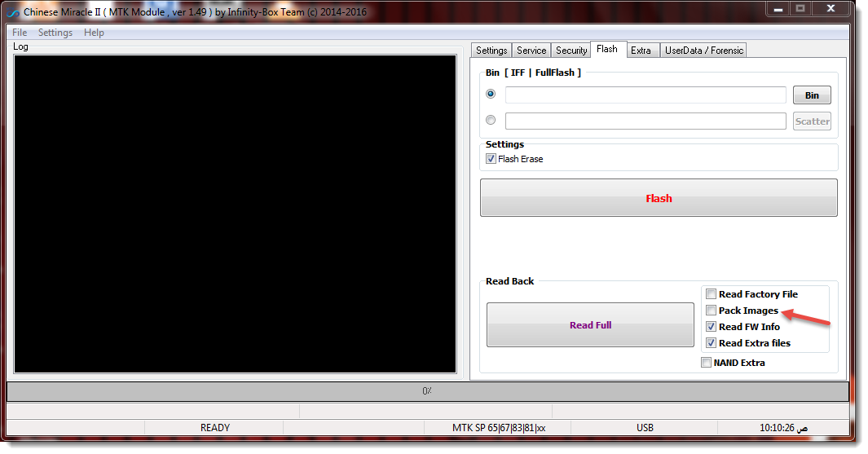Enable the Pack Images checkbox
The image size is (868, 454).
(x=712, y=311)
